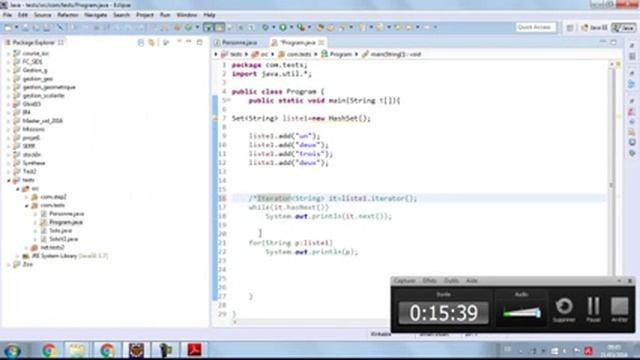The width and height of the screenshot is (640, 360).
Task: Open the Refactor menu
Action: point(68,15)
